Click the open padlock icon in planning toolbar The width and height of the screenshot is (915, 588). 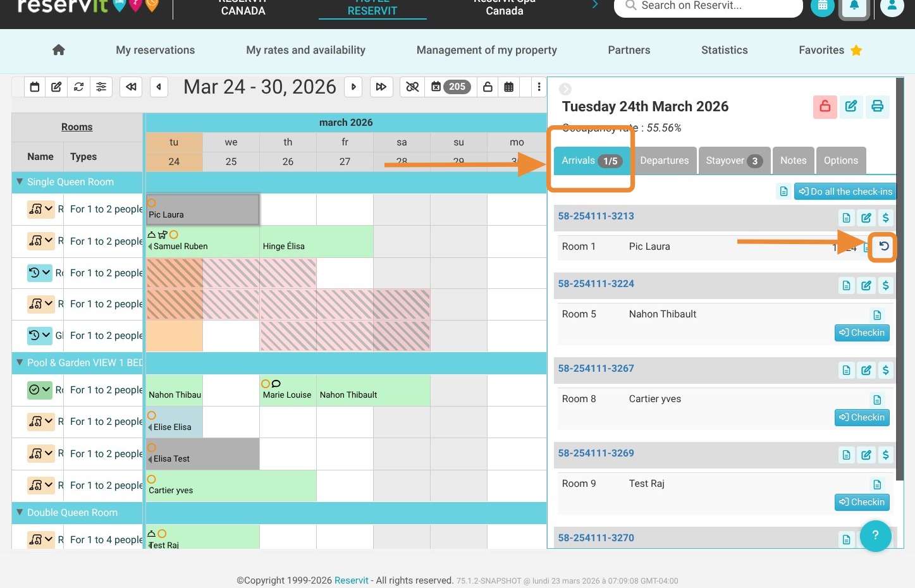coord(488,87)
